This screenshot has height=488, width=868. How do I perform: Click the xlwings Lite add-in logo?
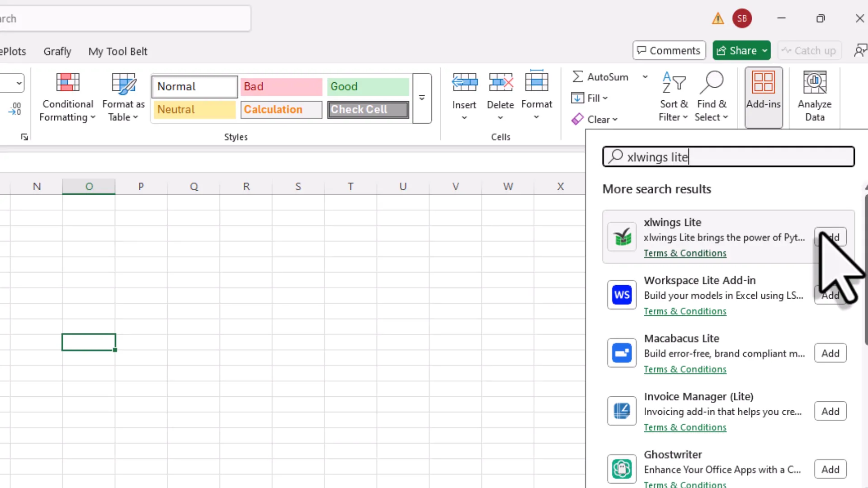622,237
